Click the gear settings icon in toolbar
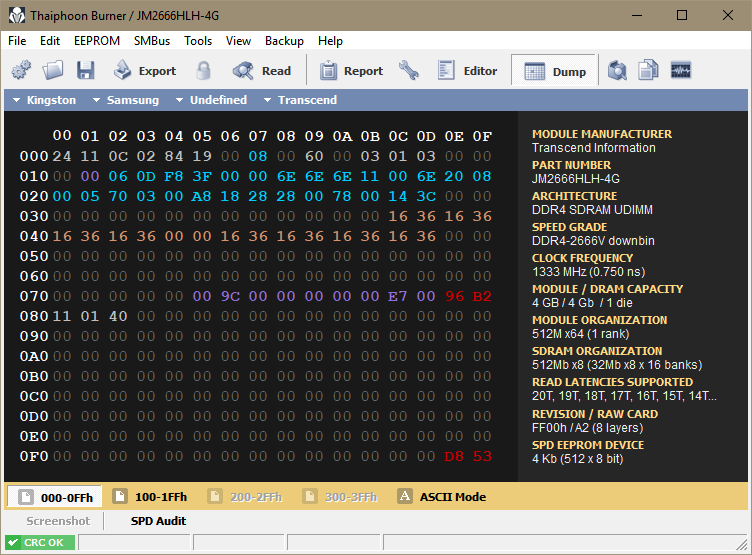752x555 pixels. 21,71
